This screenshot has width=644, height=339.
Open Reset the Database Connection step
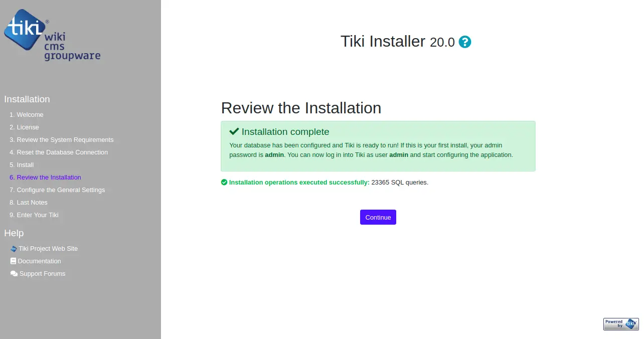[x=59, y=152]
